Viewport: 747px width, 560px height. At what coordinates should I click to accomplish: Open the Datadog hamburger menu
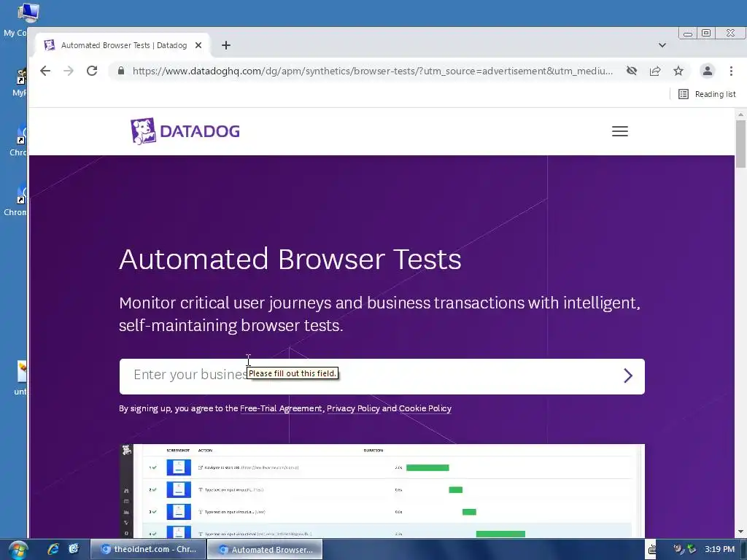(620, 131)
